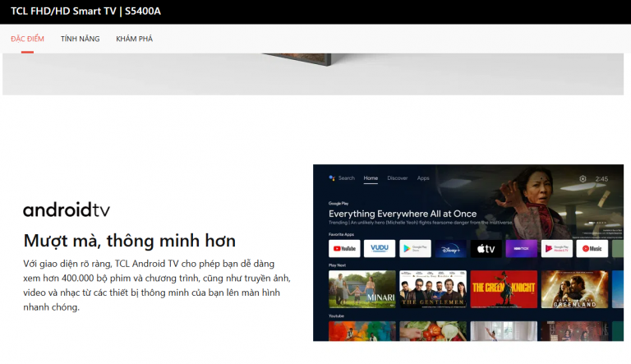
Task: Click the Mượt mà, thông minh hơn heading
Action: coord(130,241)
